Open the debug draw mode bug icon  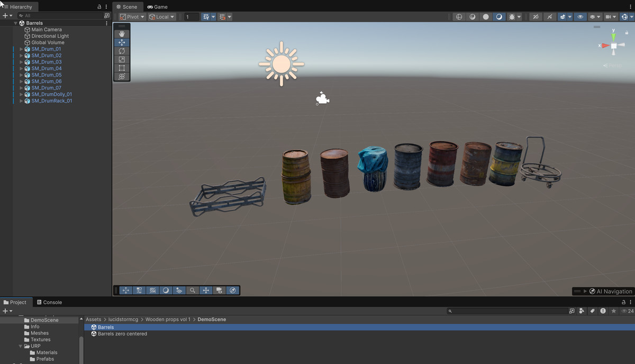(512, 17)
